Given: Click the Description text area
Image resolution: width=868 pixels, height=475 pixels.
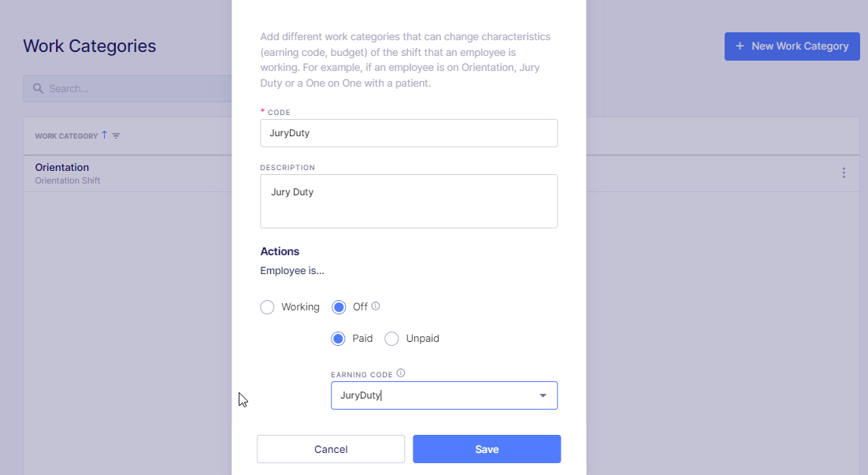Looking at the screenshot, I should coord(408,201).
